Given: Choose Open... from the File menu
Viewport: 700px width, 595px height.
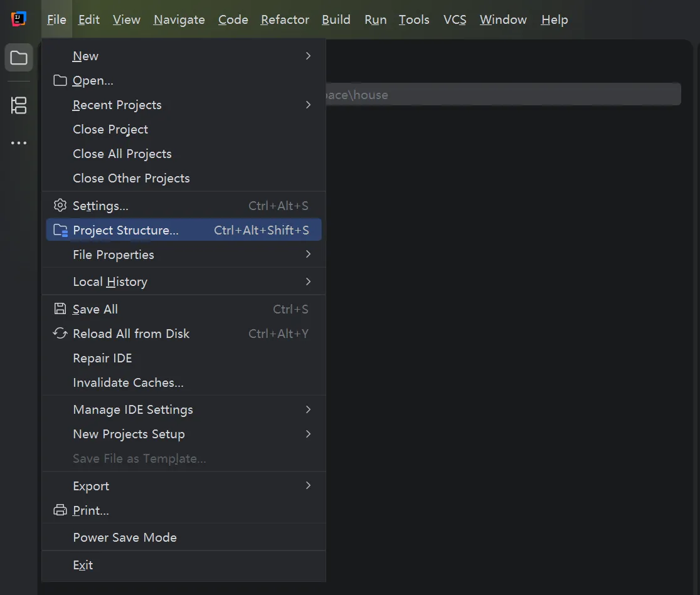Looking at the screenshot, I should [x=184, y=80].
